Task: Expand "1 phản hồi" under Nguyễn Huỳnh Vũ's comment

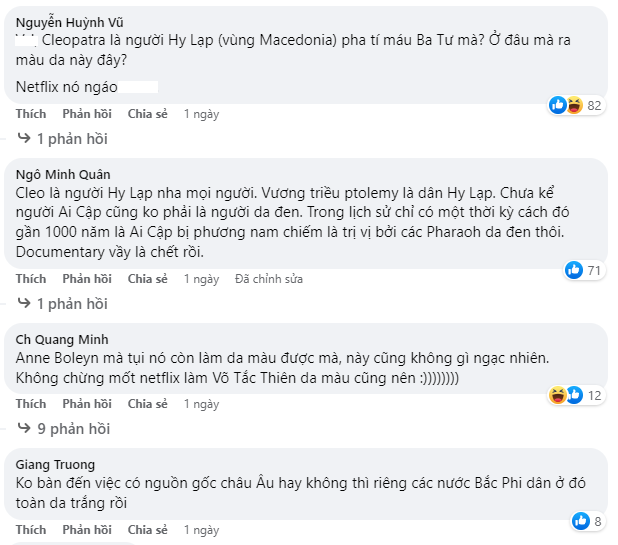Action: pos(71,138)
